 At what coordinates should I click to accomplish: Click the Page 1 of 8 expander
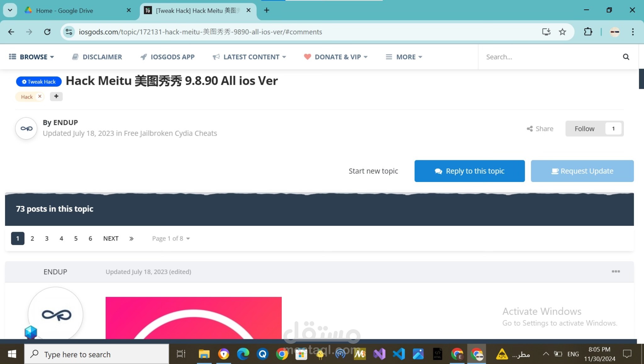170,238
